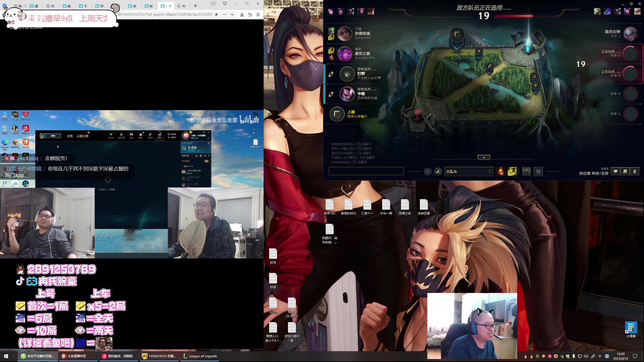
Task: Focus the champ select chat input
Action: [x=366, y=171]
